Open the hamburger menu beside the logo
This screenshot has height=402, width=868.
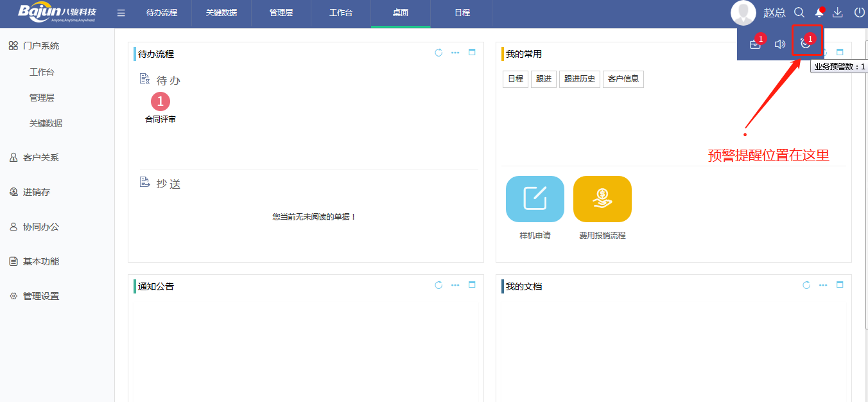121,12
